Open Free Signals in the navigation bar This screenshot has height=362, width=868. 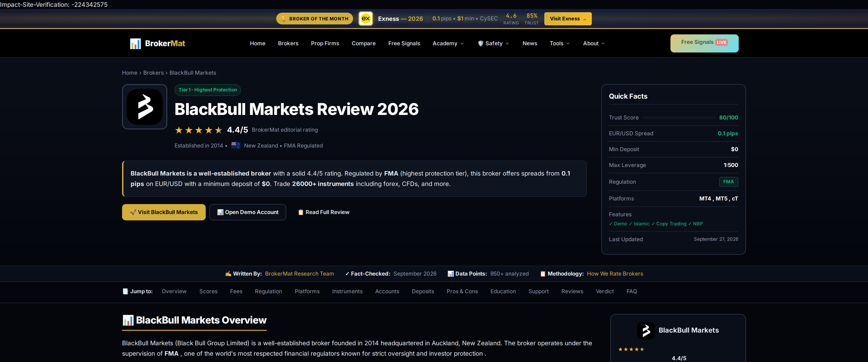click(x=404, y=43)
